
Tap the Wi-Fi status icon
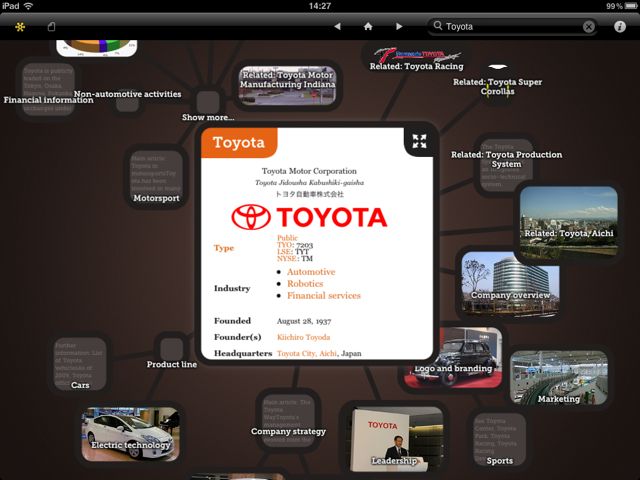tap(29, 6)
